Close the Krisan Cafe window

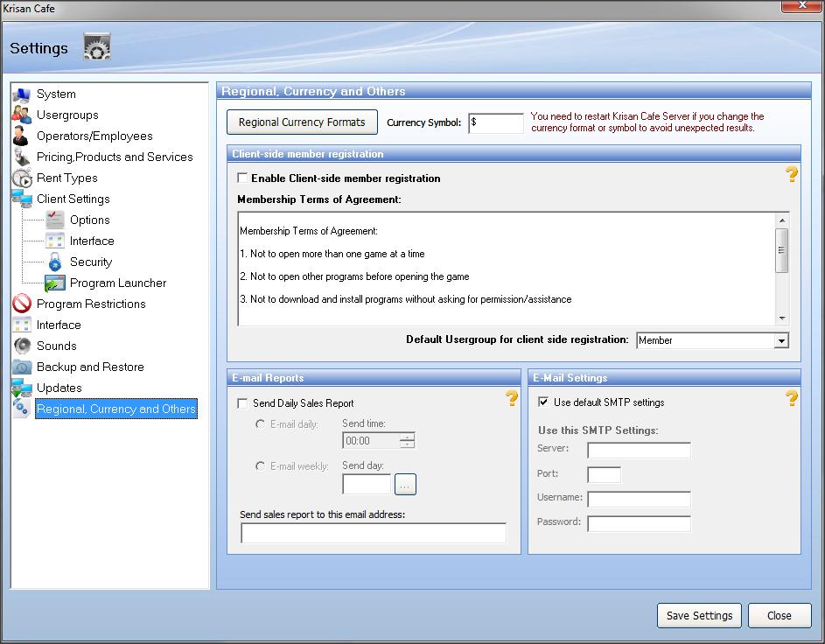[x=802, y=5]
